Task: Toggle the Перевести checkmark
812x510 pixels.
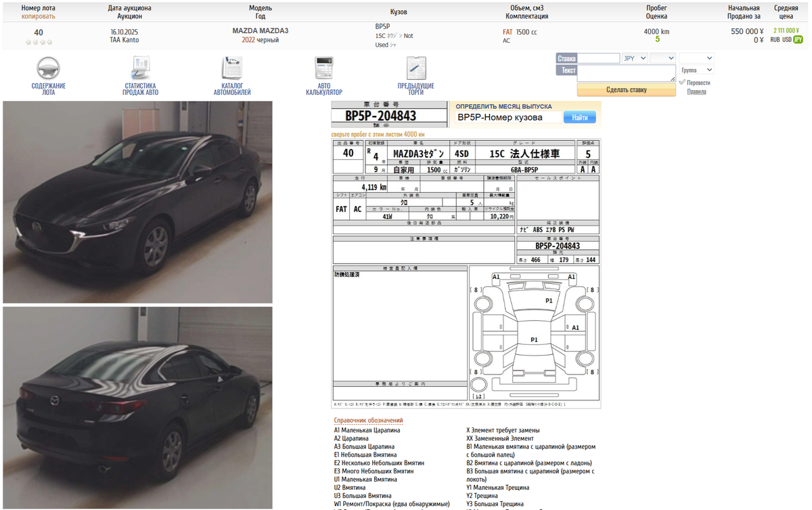Action: (682, 83)
